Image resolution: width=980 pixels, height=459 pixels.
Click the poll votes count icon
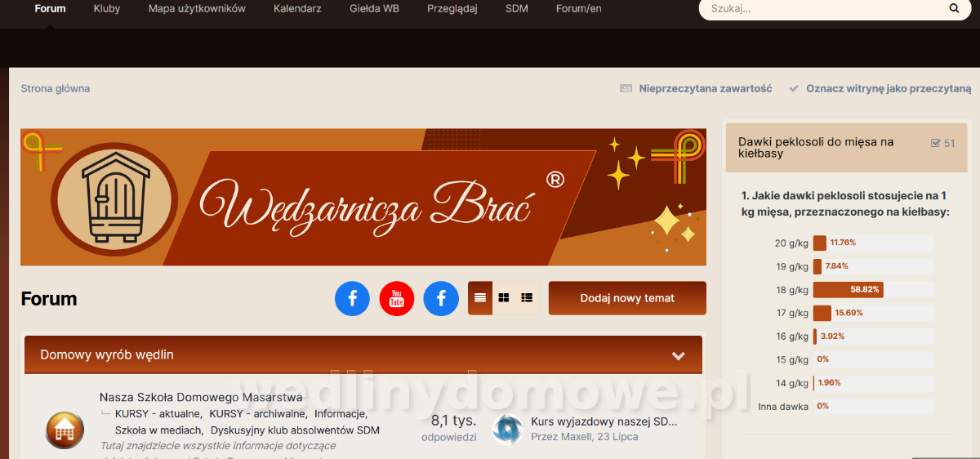point(936,143)
